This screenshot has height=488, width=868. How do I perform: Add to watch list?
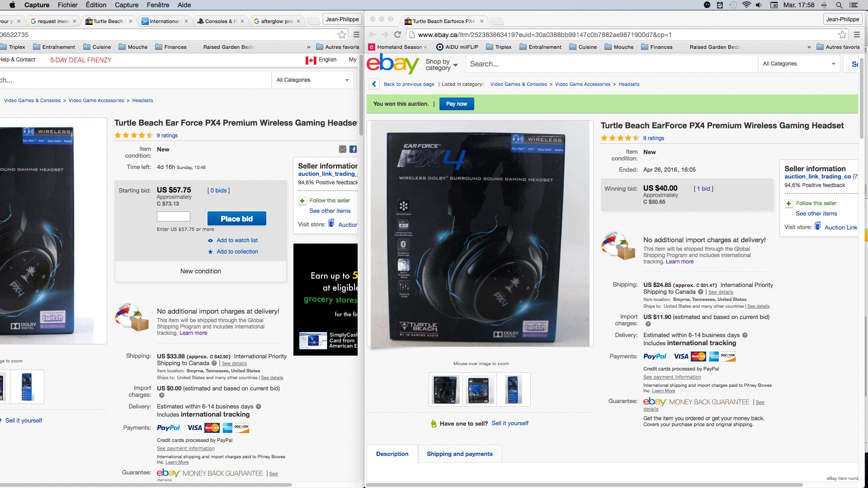pos(237,240)
